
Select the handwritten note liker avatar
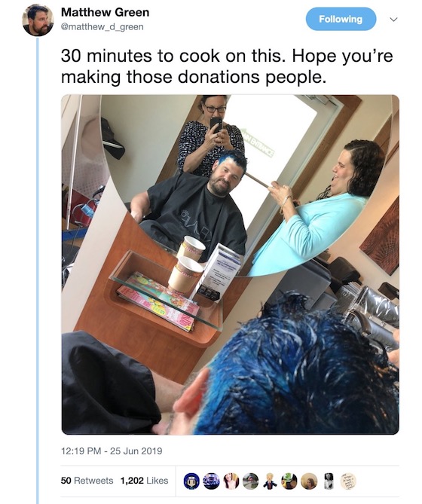point(348,481)
